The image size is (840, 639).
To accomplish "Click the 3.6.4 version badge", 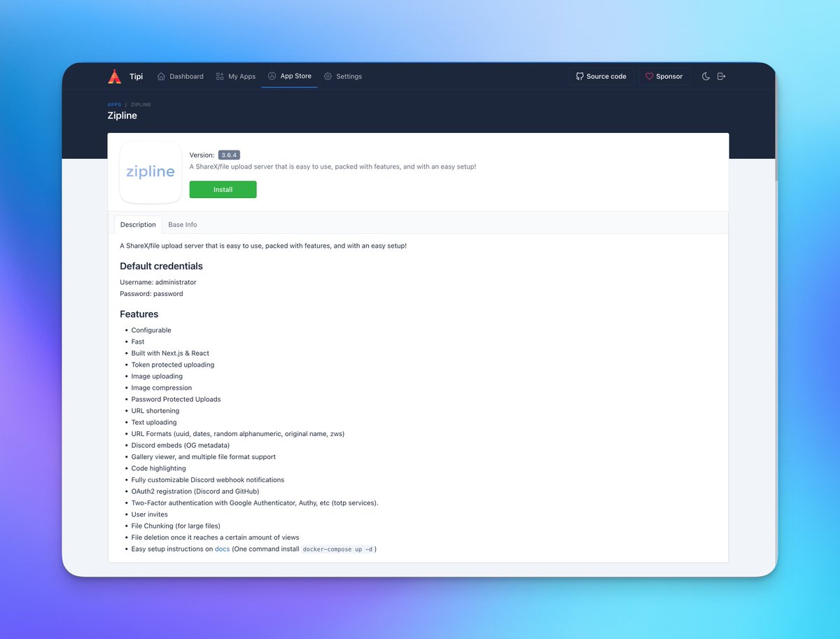I will (x=227, y=155).
